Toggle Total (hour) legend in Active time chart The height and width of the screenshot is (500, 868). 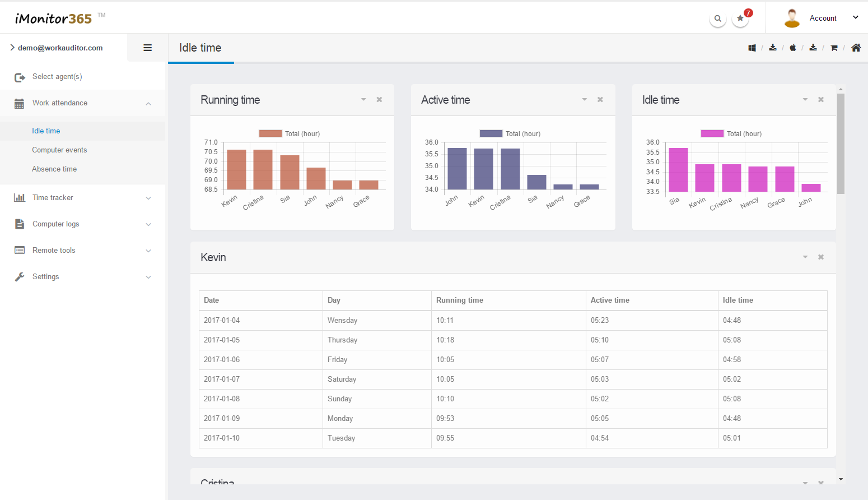point(510,134)
